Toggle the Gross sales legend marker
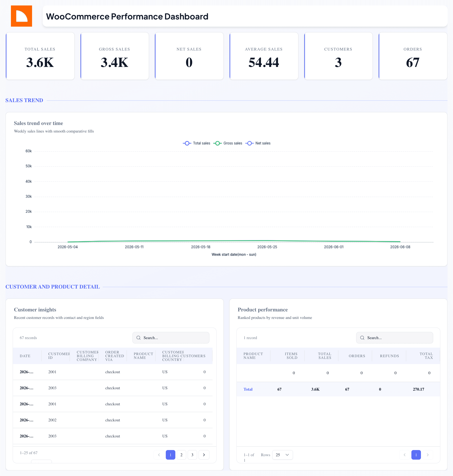 coord(217,143)
